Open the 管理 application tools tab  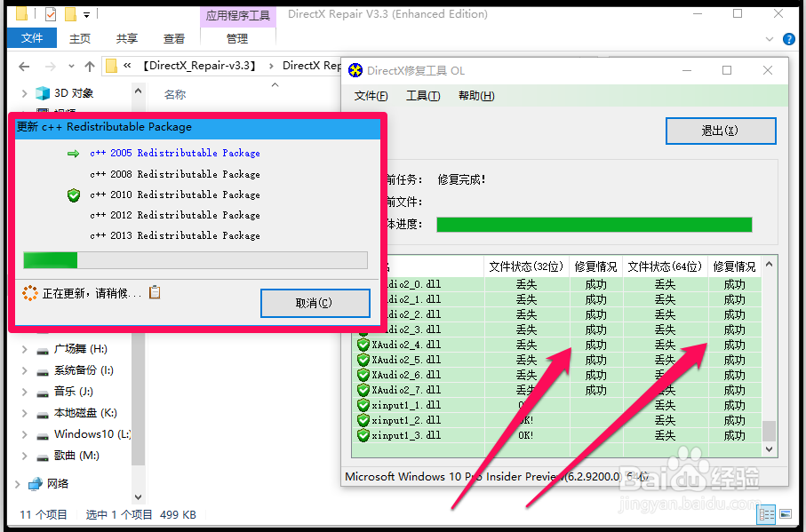(237, 38)
